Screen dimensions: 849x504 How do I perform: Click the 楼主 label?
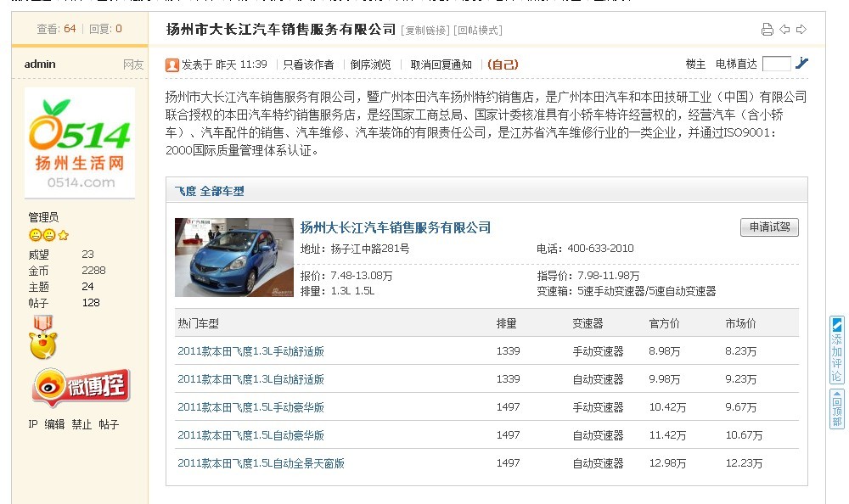click(696, 64)
